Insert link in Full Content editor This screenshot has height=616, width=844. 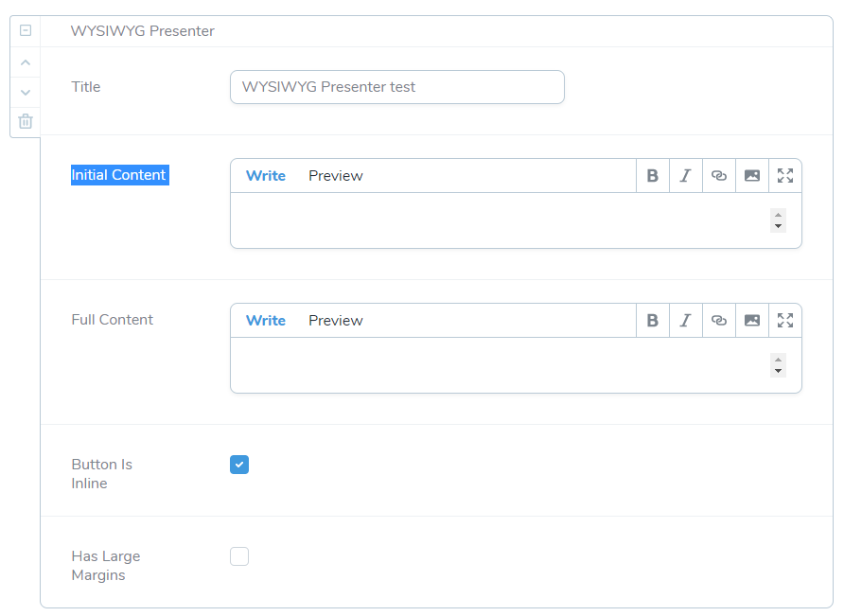pyautogui.click(x=718, y=321)
